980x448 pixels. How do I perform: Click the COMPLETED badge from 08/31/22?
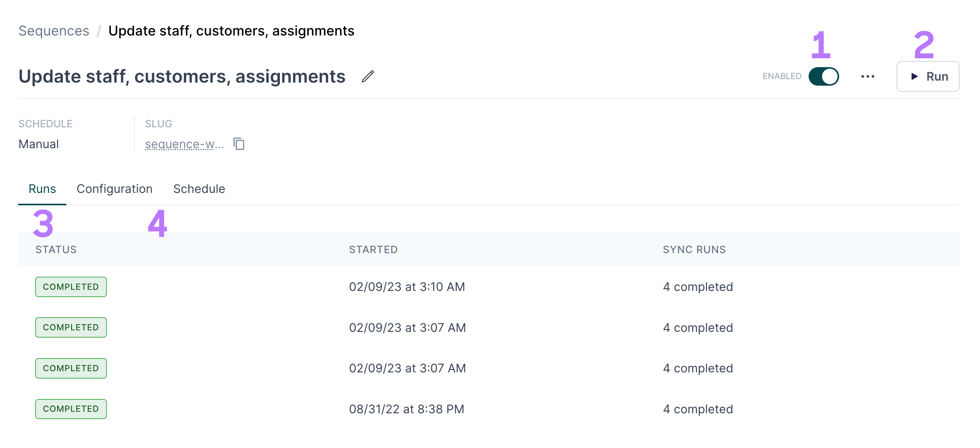pos(71,409)
